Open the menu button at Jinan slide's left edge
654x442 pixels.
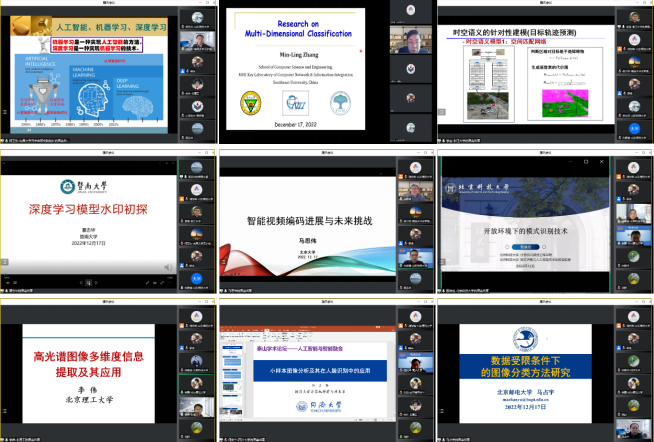point(5,263)
